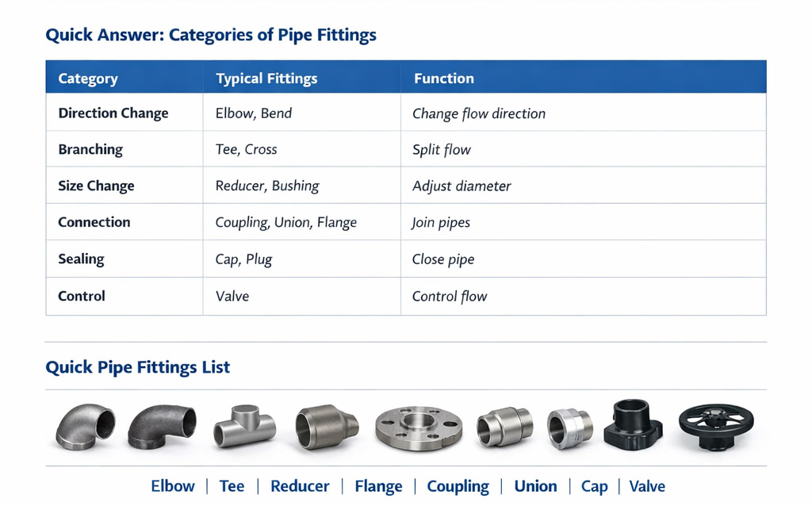The width and height of the screenshot is (812, 506).
Task: Click the Reducer label in fittings list
Action: click(x=301, y=486)
